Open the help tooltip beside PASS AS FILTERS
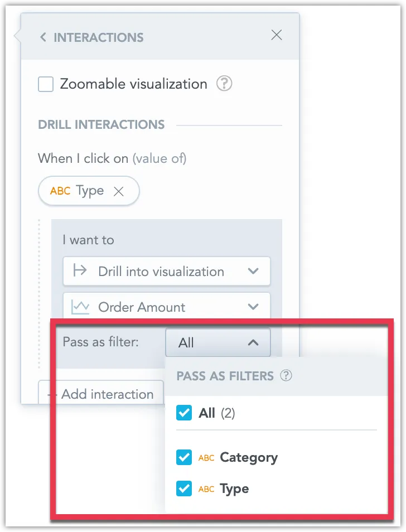Viewport: 406px width, 532px height. 286,376
